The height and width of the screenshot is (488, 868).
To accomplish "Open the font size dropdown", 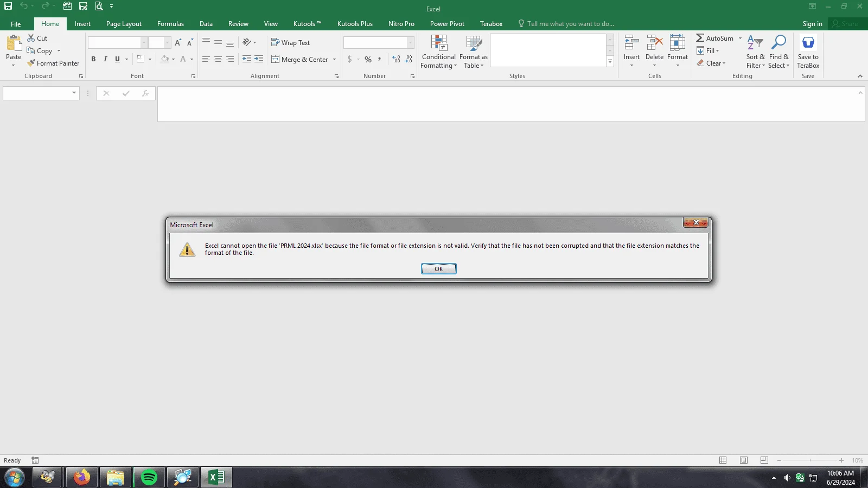I will click(167, 42).
